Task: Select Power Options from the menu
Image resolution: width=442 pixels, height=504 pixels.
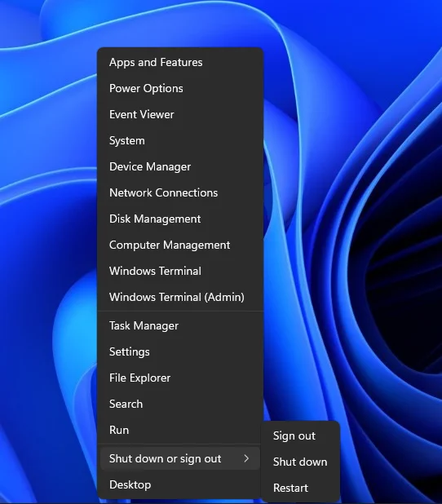Action: pyautogui.click(x=180, y=88)
